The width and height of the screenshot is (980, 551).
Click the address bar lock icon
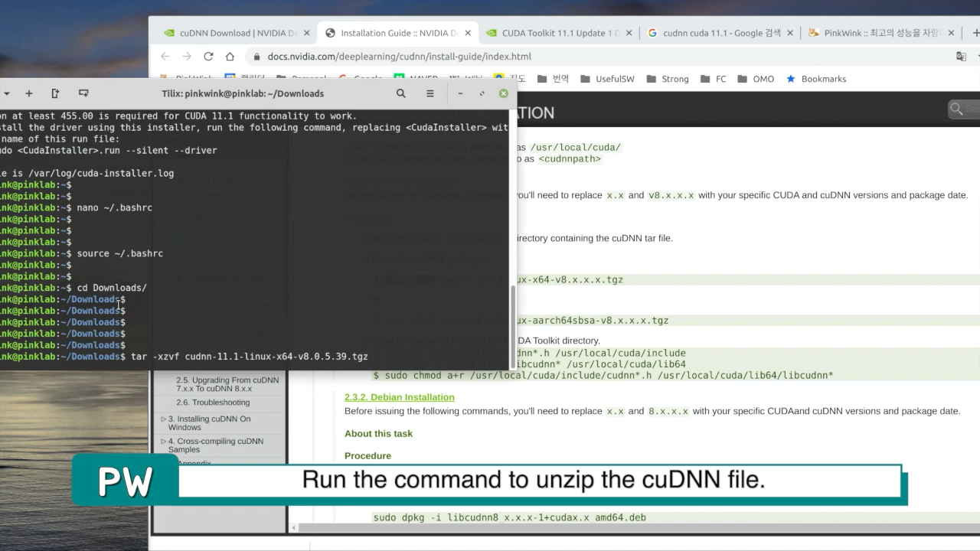(256, 57)
